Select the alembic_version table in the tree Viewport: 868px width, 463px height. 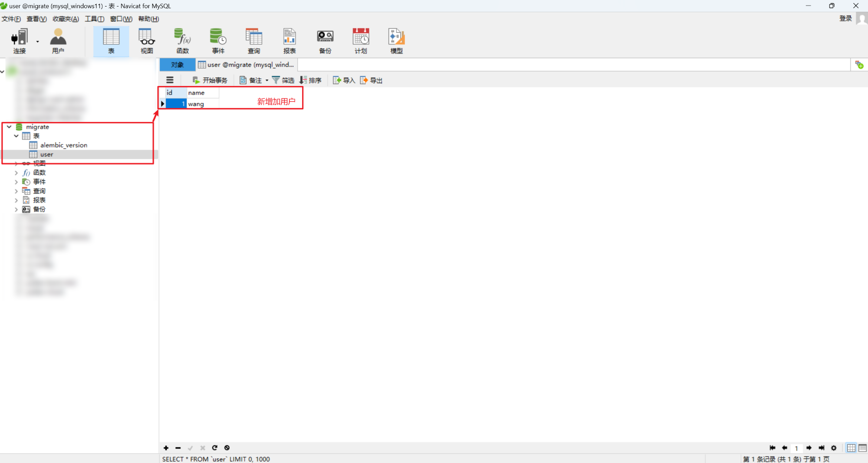(x=64, y=145)
